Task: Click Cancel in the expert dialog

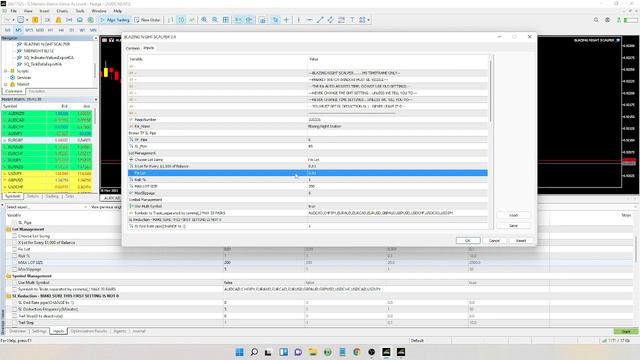Action: pos(494,241)
